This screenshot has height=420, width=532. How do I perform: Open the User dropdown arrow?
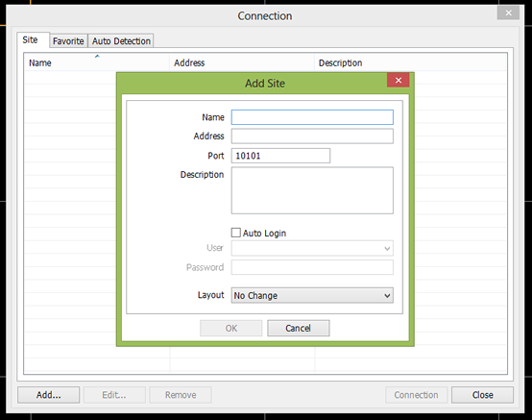click(387, 248)
